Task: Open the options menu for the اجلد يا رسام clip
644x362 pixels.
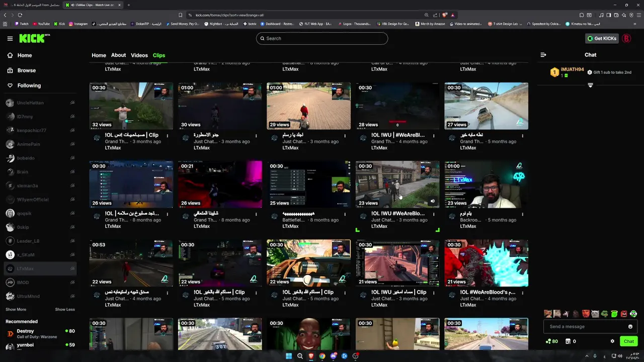Action: [345, 136]
